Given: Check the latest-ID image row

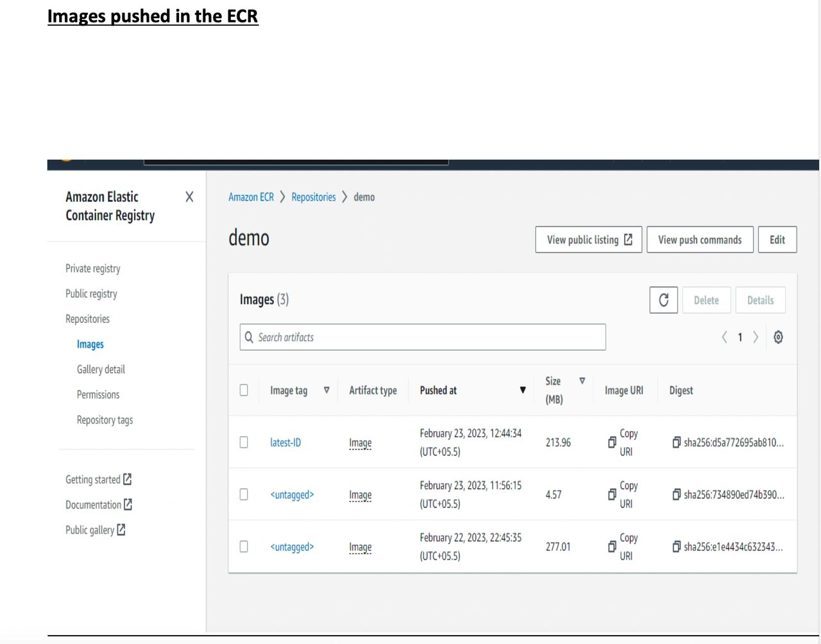Looking at the screenshot, I should pos(244,442).
